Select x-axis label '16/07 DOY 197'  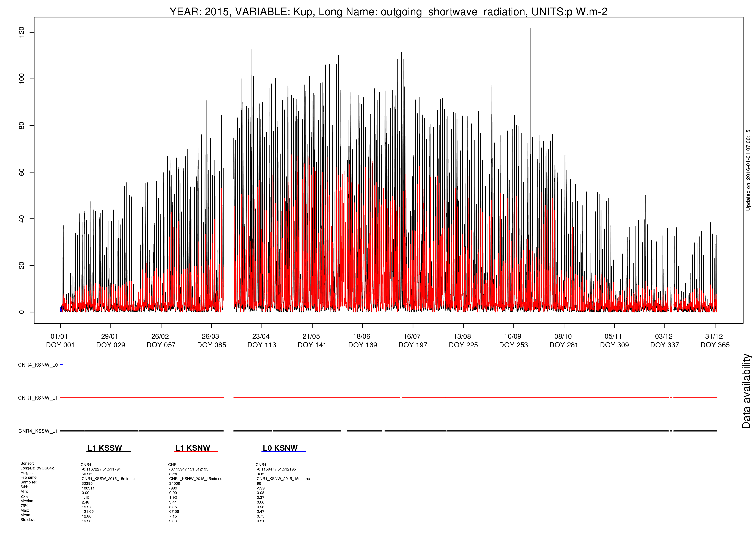413,341
